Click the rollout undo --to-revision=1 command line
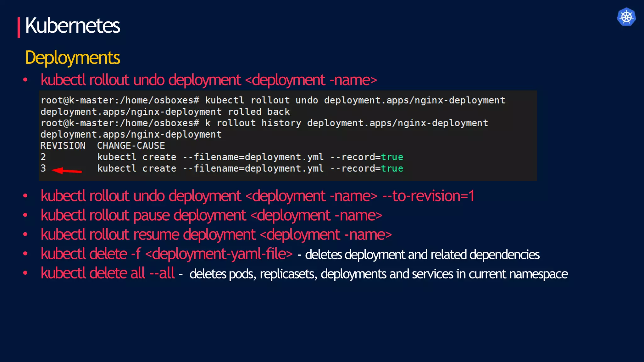 point(257,196)
